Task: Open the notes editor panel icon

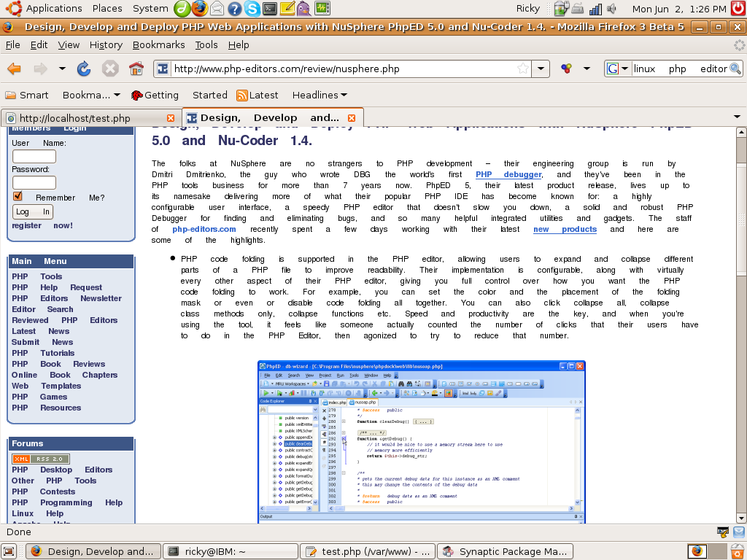Action: (x=287, y=9)
